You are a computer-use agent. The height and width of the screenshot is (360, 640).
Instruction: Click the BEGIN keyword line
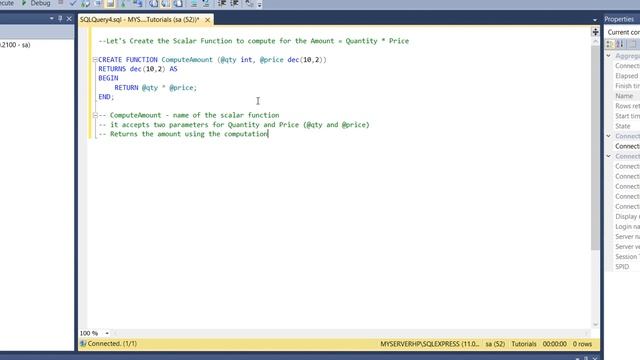click(108, 78)
